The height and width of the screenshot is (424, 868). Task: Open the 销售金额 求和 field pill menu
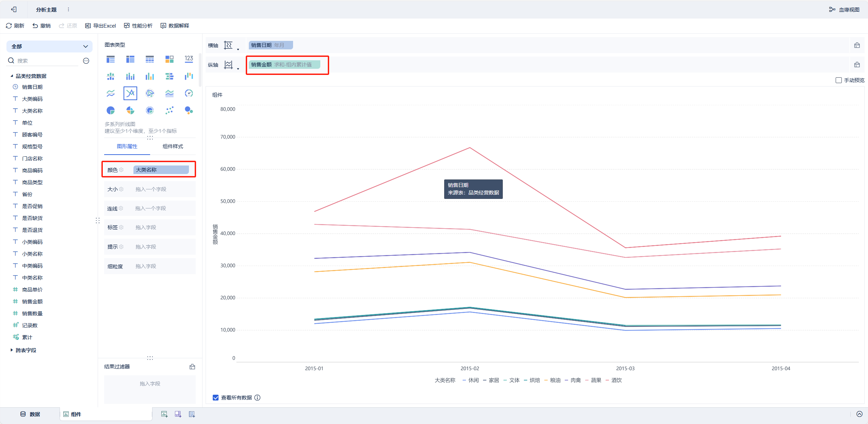(285, 65)
